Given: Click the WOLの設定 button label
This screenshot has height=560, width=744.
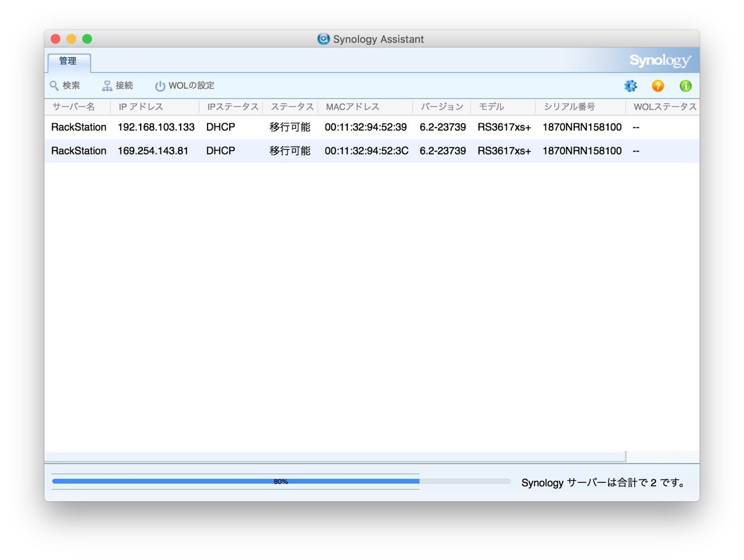Looking at the screenshot, I should pos(191,85).
